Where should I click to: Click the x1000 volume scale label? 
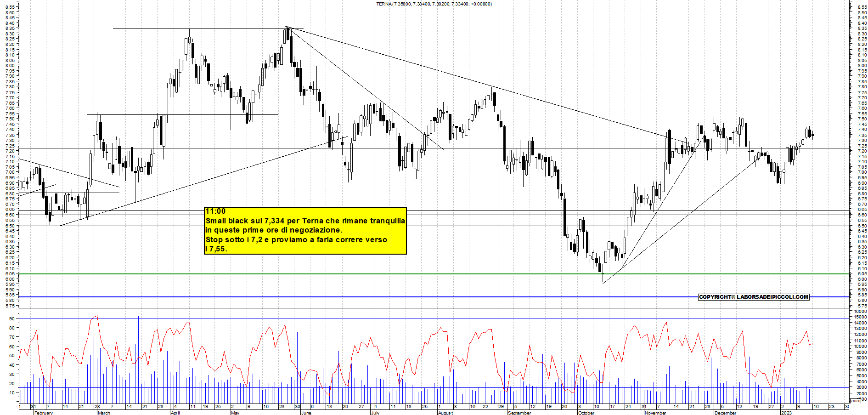(x=856, y=401)
